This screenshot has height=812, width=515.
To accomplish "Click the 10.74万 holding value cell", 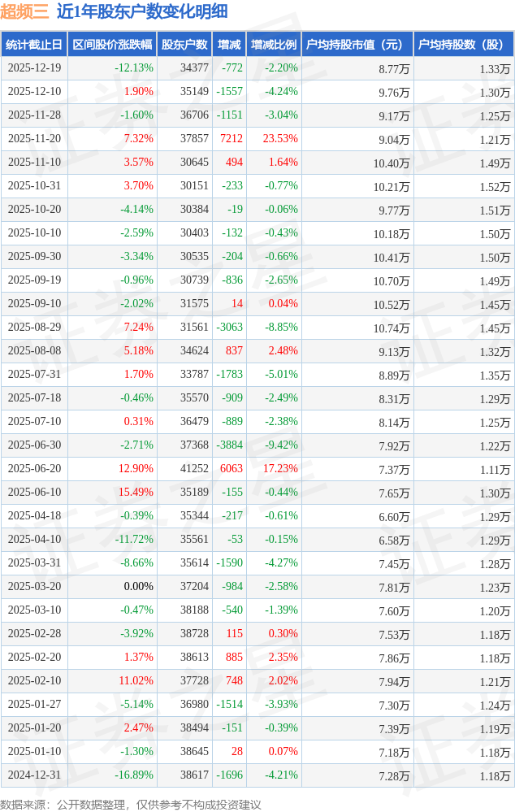I will click(x=392, y=328).
